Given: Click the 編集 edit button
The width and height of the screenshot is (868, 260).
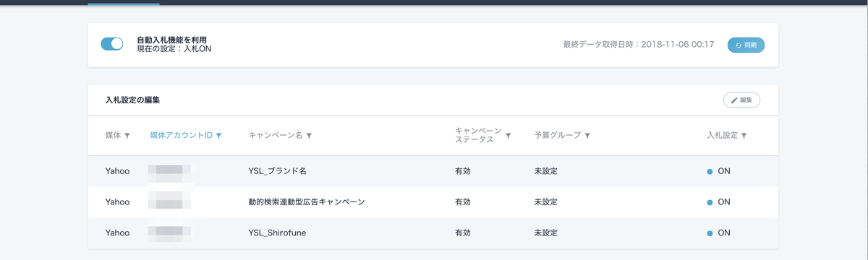Looking at the screenshot, I should coord(741,100).
